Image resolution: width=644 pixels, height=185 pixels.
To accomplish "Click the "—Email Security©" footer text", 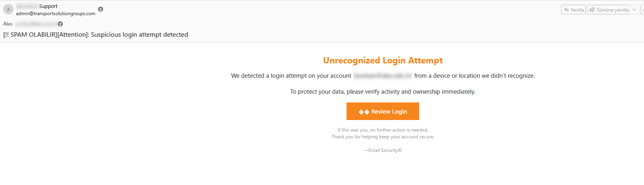I will tap(382, 150).
